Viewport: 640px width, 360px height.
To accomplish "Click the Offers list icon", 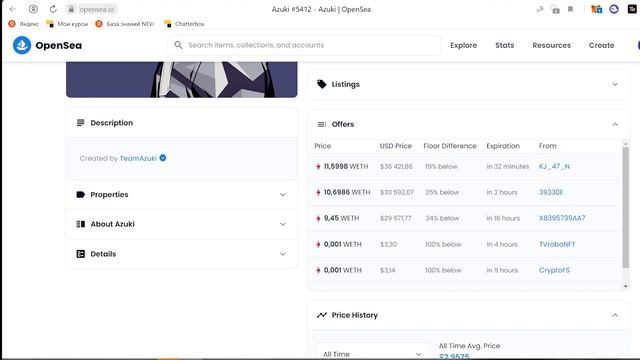I will tap(322, 124).
